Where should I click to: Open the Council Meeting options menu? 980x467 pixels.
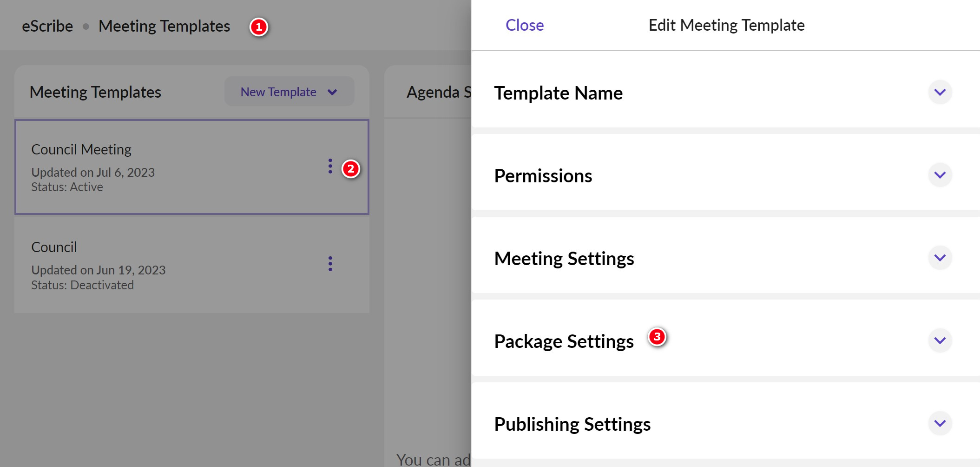point(330,166)
